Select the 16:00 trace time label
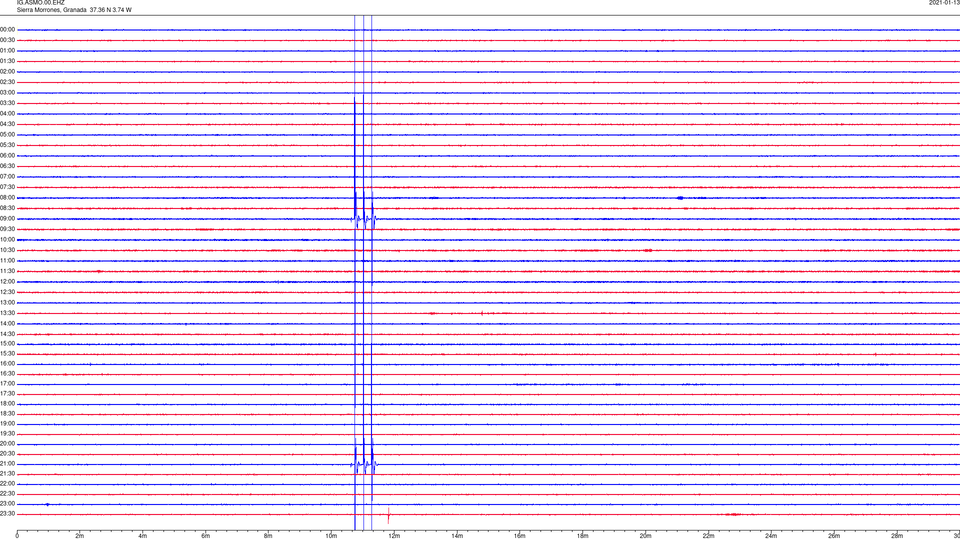 click(x=7, y=364)
